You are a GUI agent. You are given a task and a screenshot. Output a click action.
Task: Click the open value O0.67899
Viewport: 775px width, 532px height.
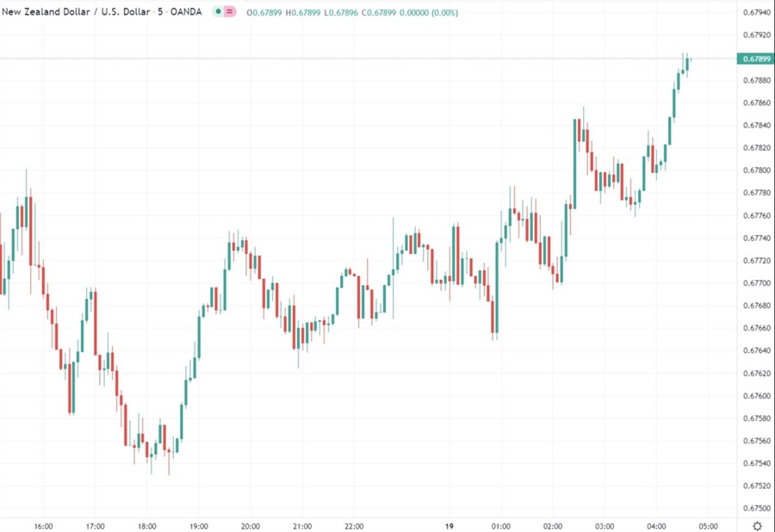click(x=263, y=13)
